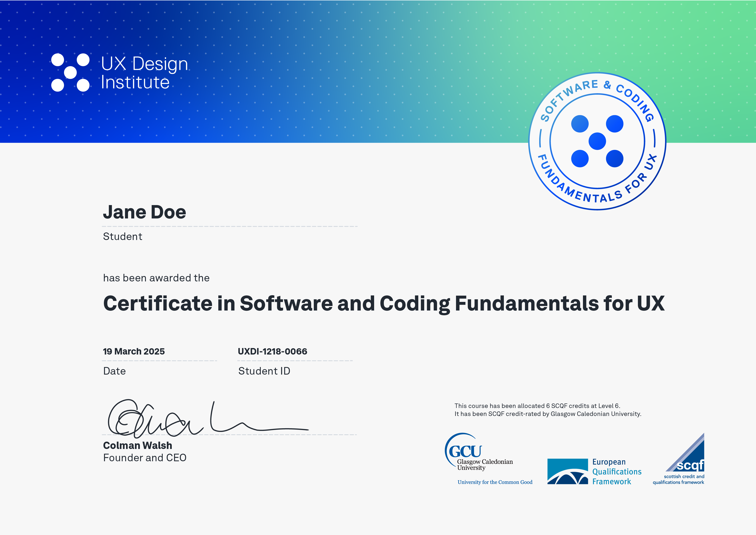Click the name Colman Walsh
The image size is (756, 535).
137,445
